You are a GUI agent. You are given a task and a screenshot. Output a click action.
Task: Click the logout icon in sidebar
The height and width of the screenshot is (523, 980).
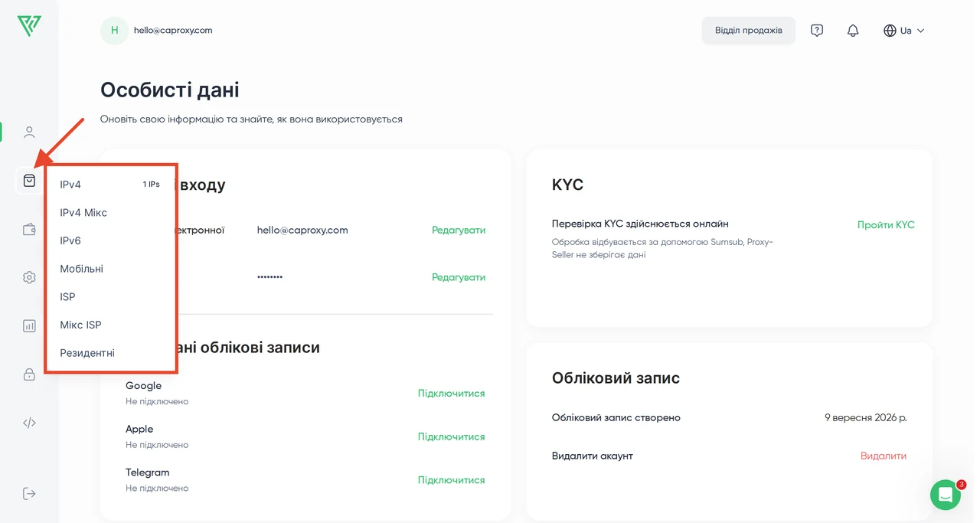[x=29, y=493]
